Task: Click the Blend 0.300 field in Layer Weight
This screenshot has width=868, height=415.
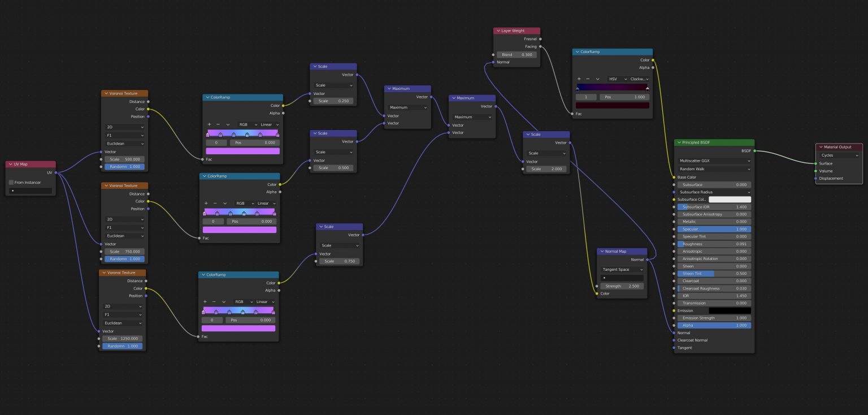Action: coord(517,55)
